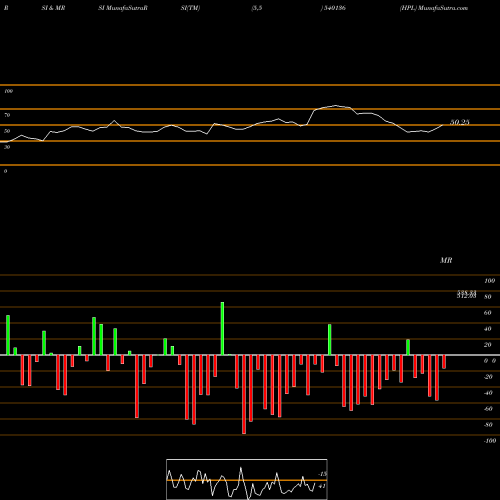Click the 'SI(TM)' header text
The height and width of the screenshot is (500, 500).
pos(190,8)
